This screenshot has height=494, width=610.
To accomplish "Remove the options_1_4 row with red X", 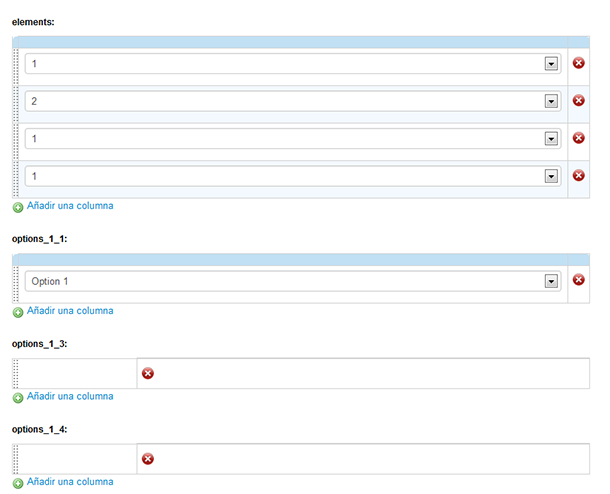I will coord(148,459).
